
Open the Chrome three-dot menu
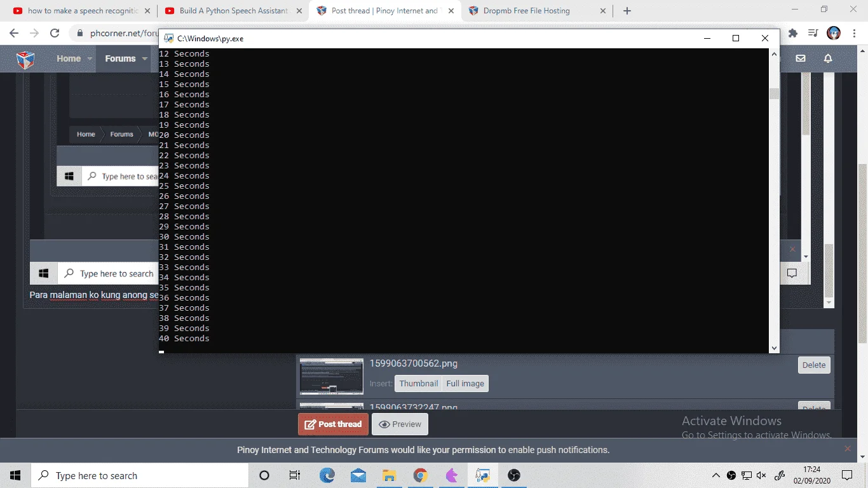tap(855, 33)
